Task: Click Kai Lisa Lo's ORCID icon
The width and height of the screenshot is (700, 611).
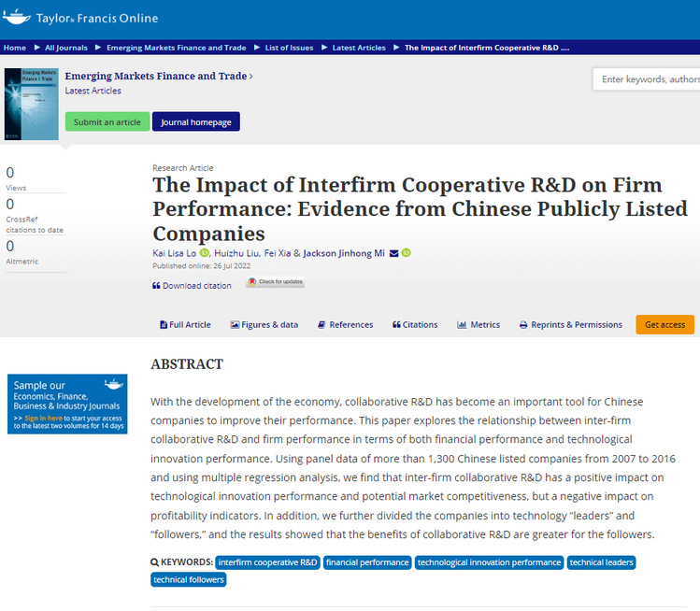Action: coord(204,253)
